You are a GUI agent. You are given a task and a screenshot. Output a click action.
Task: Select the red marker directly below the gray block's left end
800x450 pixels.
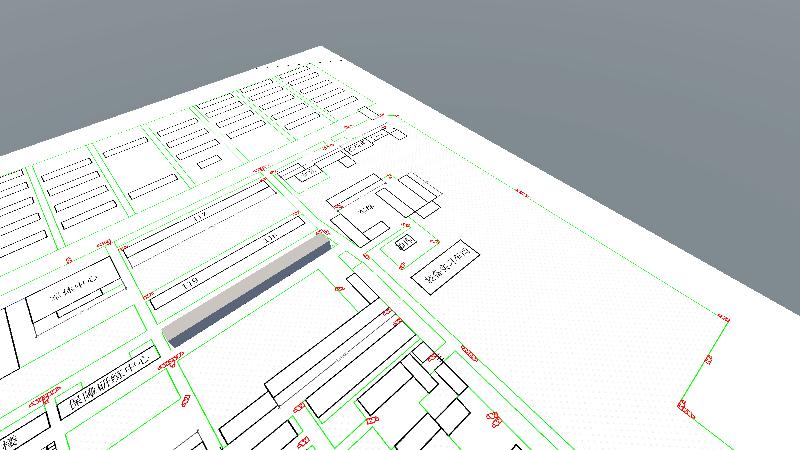coord(185,401)
